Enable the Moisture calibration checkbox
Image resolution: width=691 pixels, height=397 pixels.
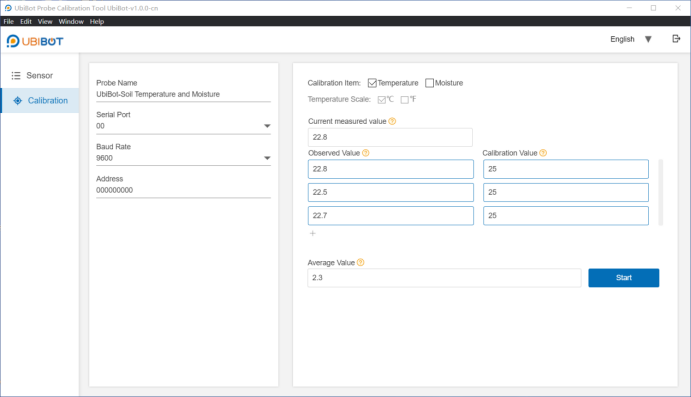point(429,83)
